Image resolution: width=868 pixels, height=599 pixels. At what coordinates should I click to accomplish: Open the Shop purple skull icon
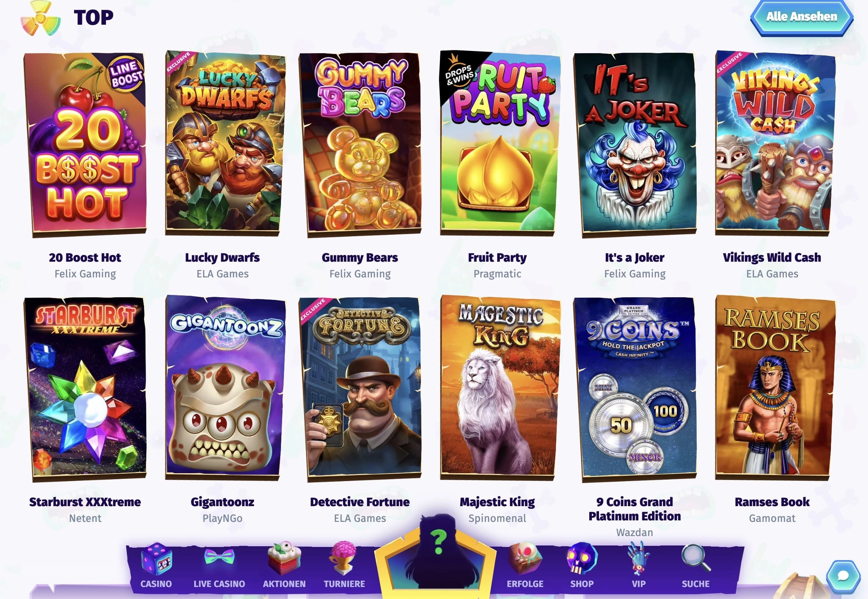click(x=582, y=558)
